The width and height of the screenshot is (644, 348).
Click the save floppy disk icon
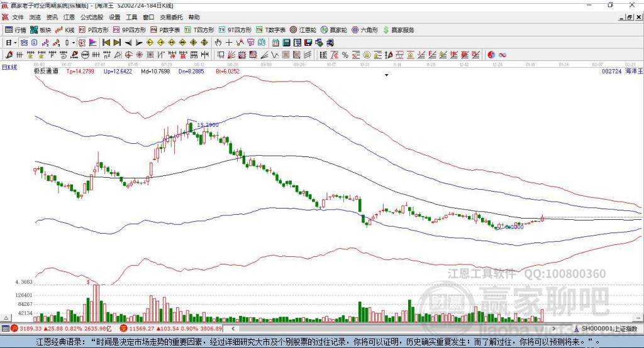coord(308,43)
